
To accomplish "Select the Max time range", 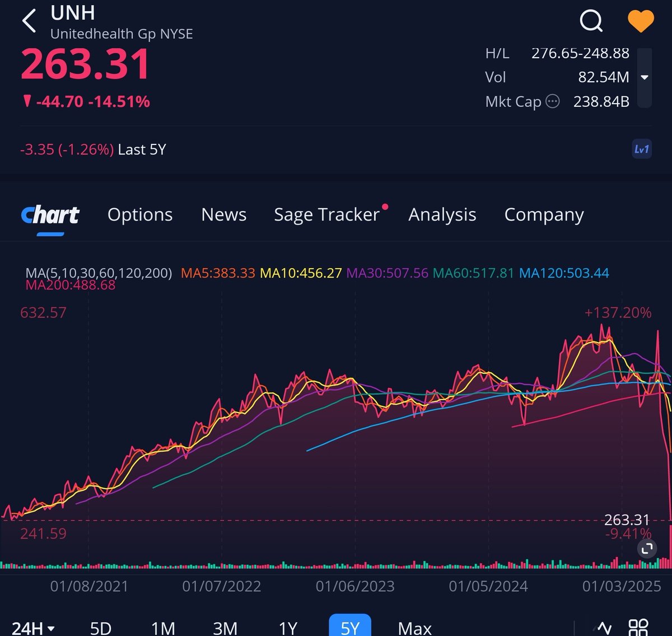I will tap(415, 628).
